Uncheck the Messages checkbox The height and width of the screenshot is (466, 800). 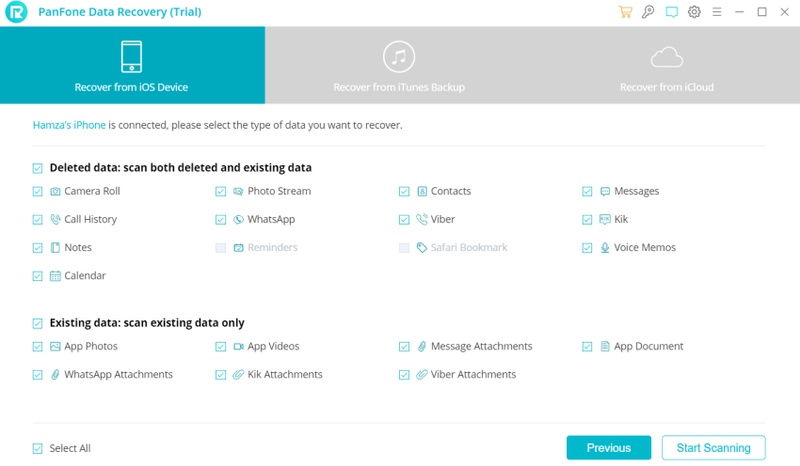point(587,191)
